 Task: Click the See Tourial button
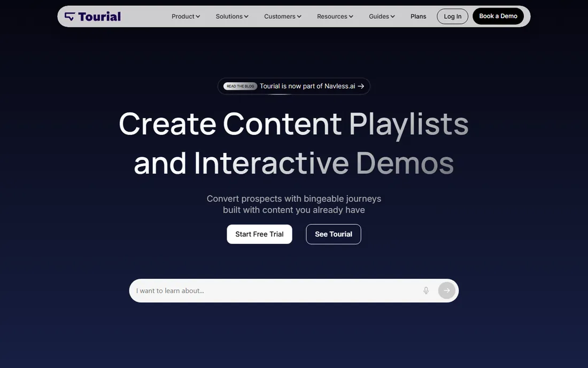(334, 234)
